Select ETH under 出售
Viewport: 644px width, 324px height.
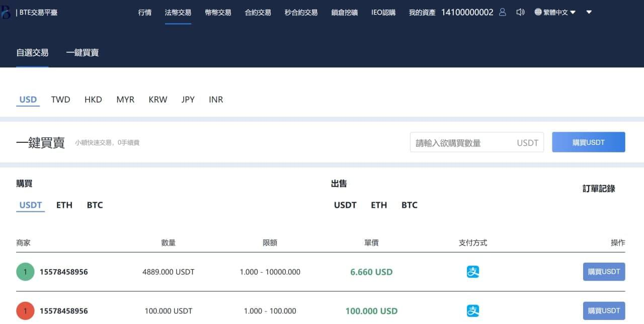point(379,205)
